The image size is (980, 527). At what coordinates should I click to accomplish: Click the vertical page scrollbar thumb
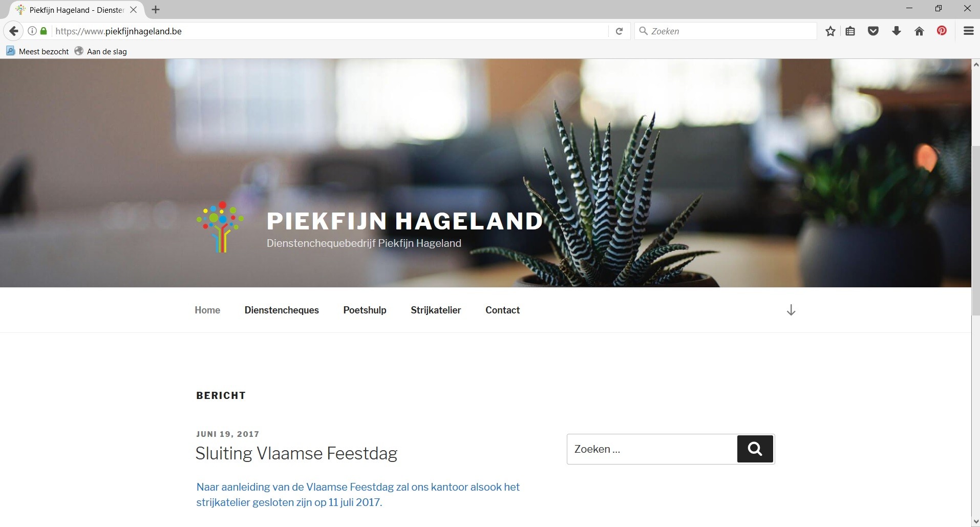coord(975,230)
